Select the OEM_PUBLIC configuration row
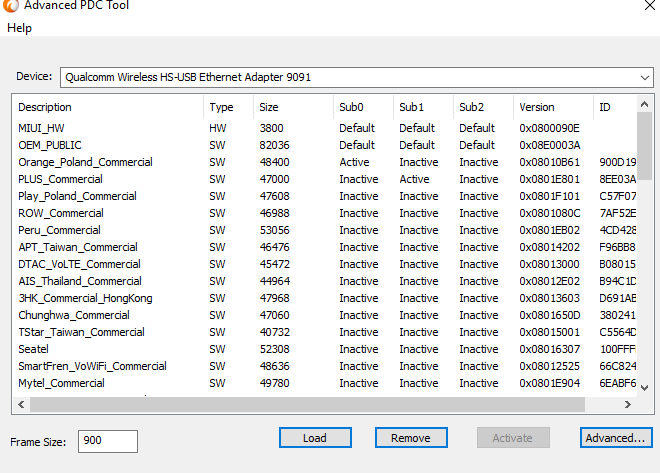Viewport: 660px width, 473px height. coord(49,145)
